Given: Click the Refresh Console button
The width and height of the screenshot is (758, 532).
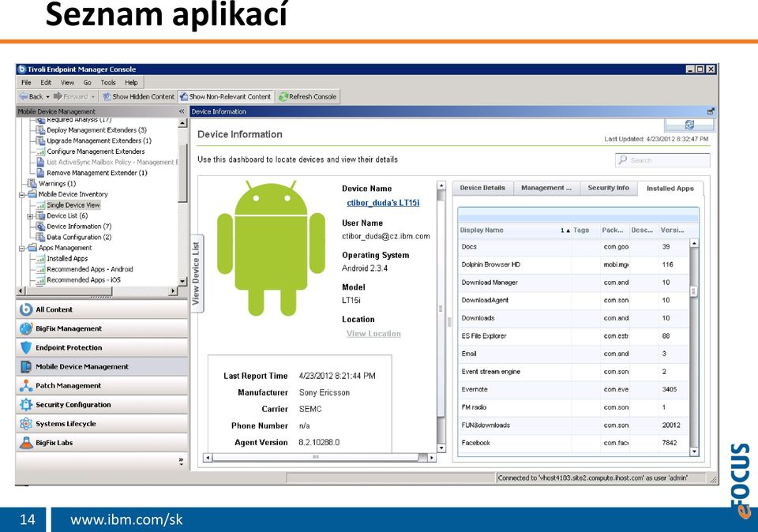Looking at the screenshot, I should [308, 96].
